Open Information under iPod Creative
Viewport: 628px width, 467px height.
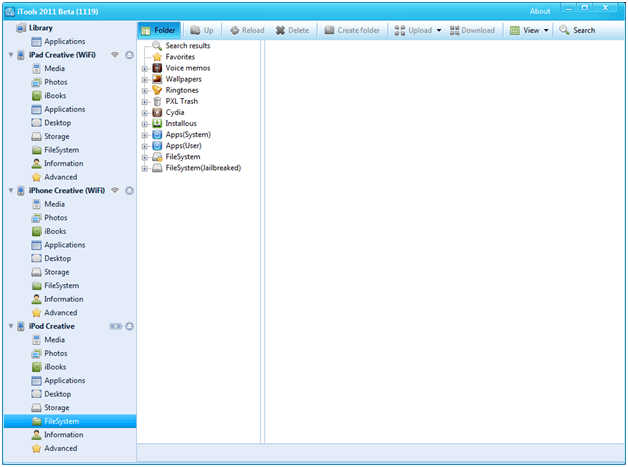tap(63, 435)
